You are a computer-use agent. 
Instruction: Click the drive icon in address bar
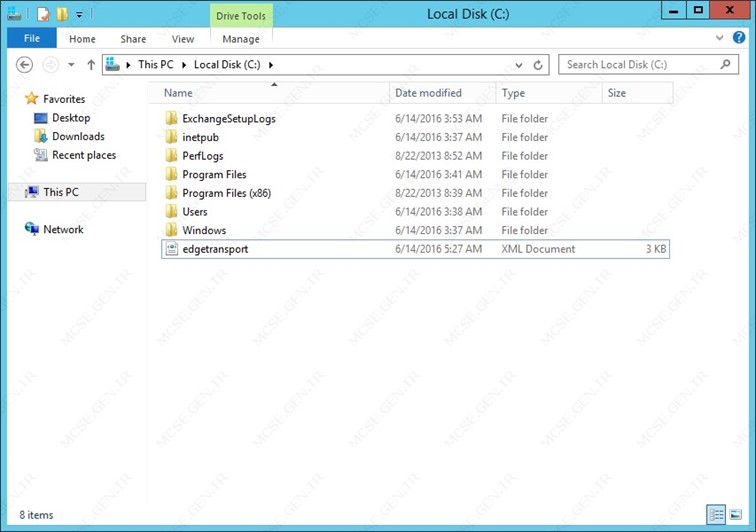(x=112, y=64)
